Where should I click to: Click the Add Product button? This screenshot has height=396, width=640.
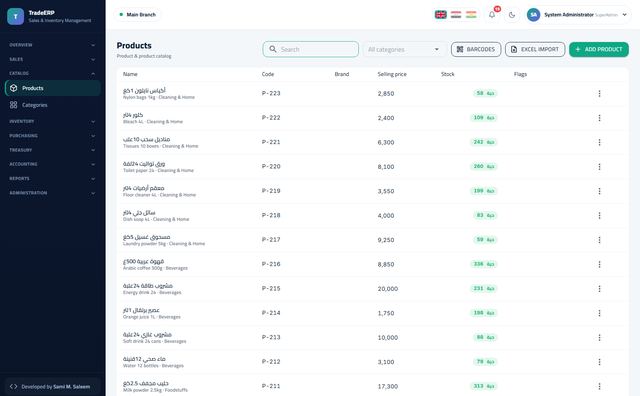point(599,49)
